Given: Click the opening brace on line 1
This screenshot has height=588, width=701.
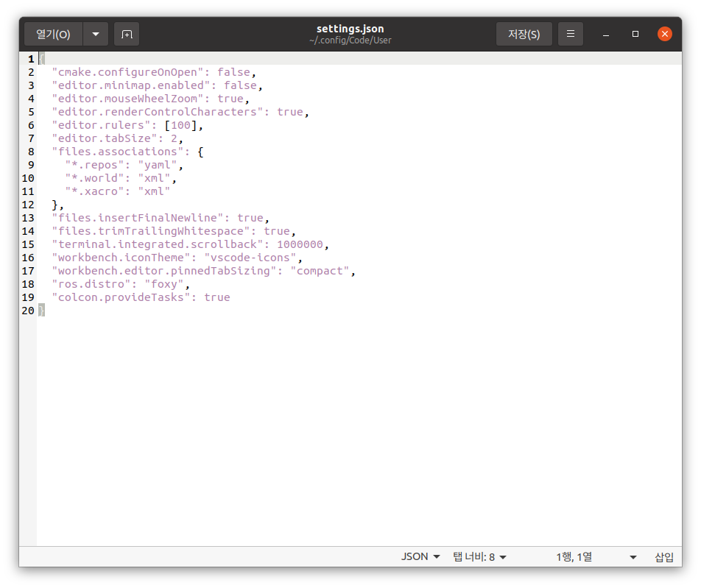Looking at the screenshot, I should (x=41, y=59).
